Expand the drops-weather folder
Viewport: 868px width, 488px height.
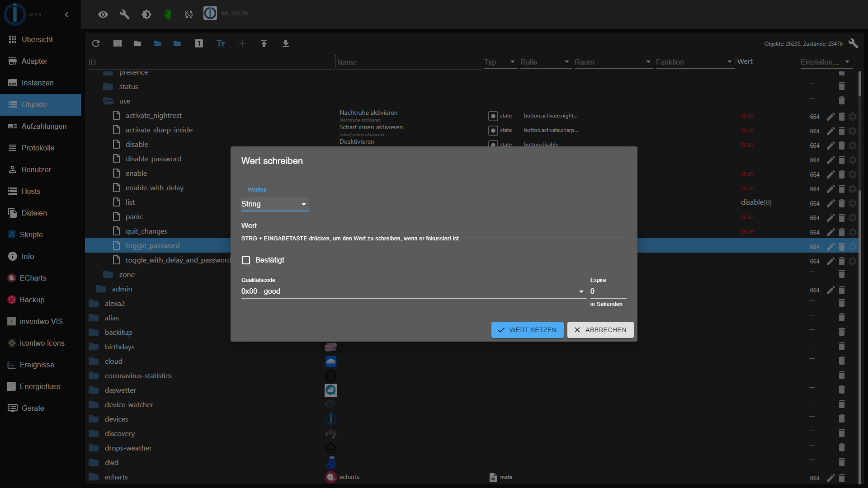[94, 448]
